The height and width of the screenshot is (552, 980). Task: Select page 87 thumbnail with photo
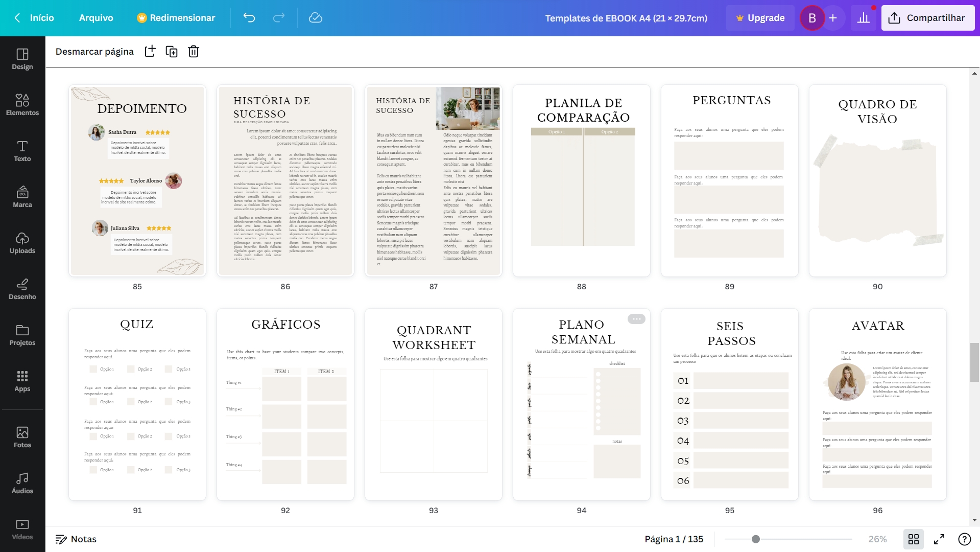point(434,181)
